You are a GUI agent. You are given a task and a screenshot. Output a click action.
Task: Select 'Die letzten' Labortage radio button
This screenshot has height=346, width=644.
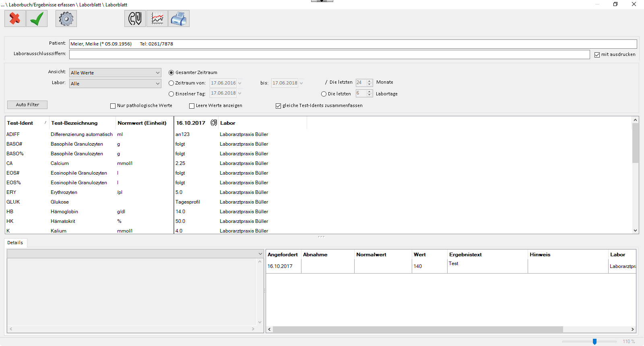pos(324,94)
